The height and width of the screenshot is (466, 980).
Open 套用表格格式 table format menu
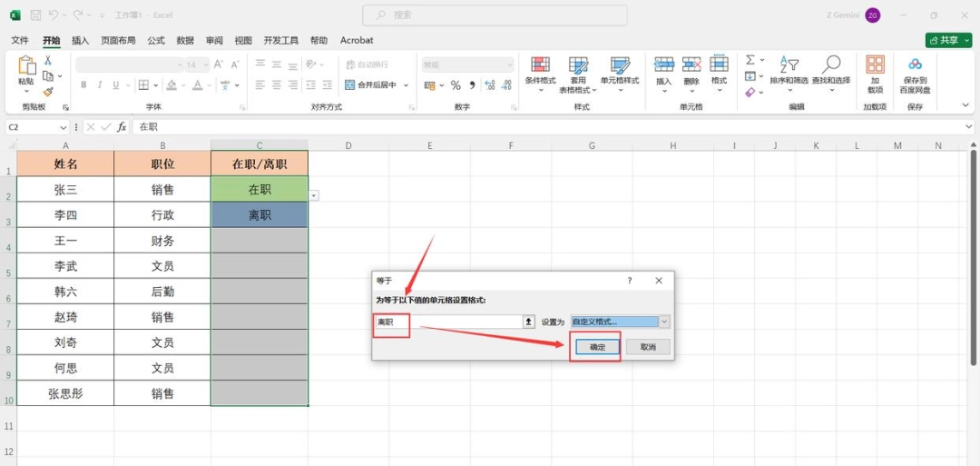578,74
